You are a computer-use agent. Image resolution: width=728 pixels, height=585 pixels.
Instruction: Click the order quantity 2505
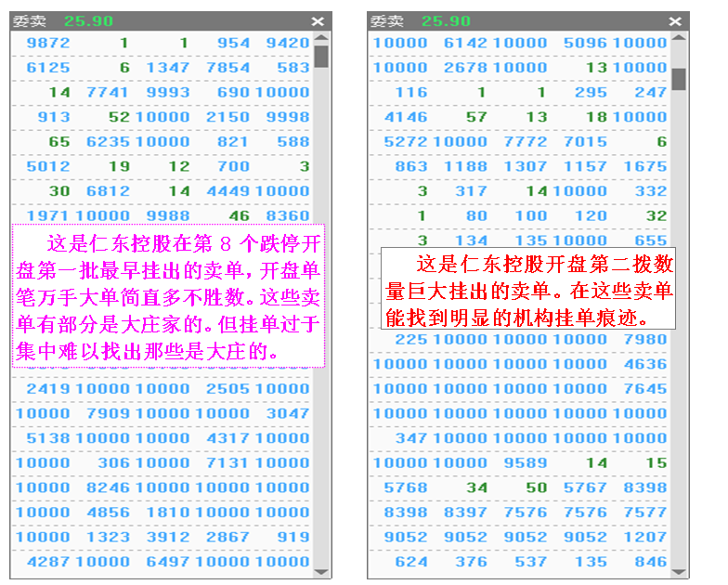tap(228, 388)
